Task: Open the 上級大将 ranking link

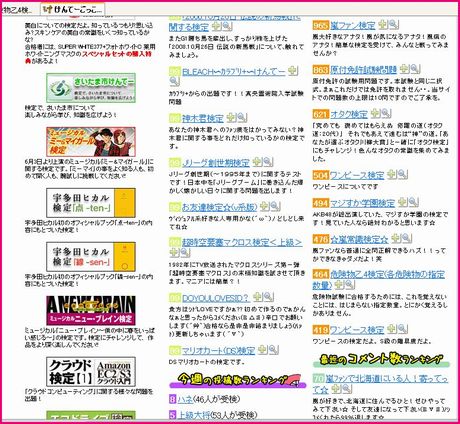Action: 193,415
